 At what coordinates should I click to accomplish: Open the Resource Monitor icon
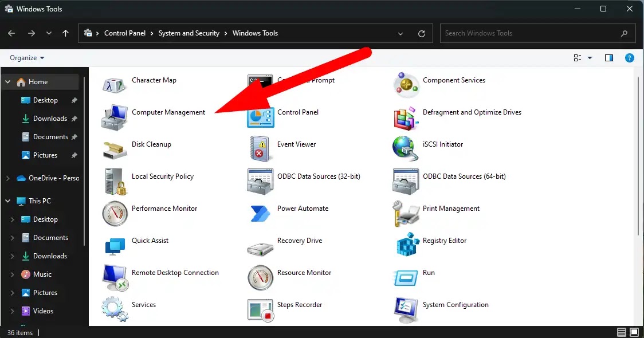click(x=260, y=278)
